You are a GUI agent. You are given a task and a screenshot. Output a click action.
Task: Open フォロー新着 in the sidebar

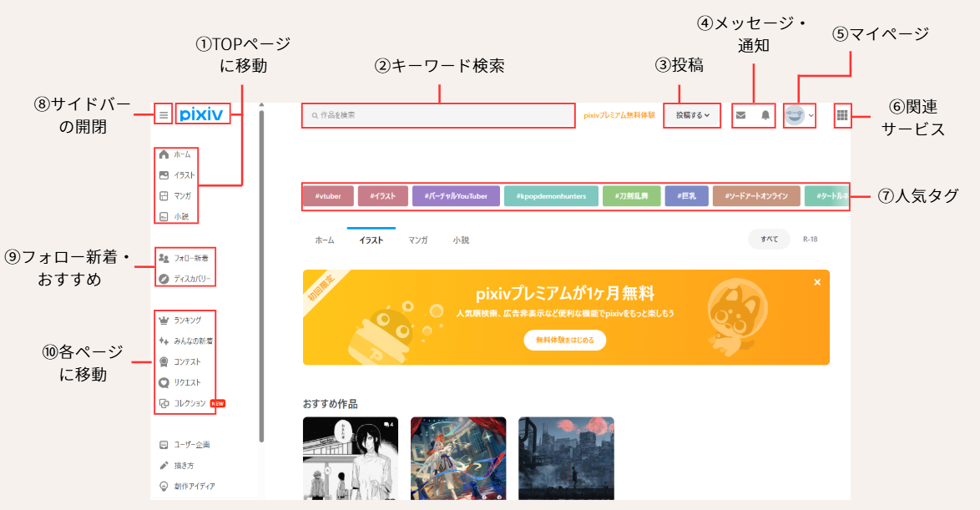click(x=191, y=258)
